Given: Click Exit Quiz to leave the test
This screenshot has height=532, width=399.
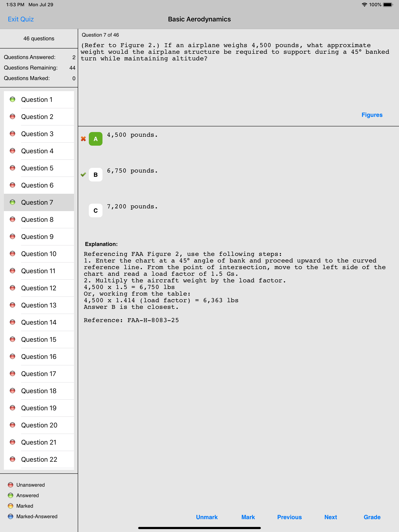Looking at the screenshot, I should (x=20, y=19).
